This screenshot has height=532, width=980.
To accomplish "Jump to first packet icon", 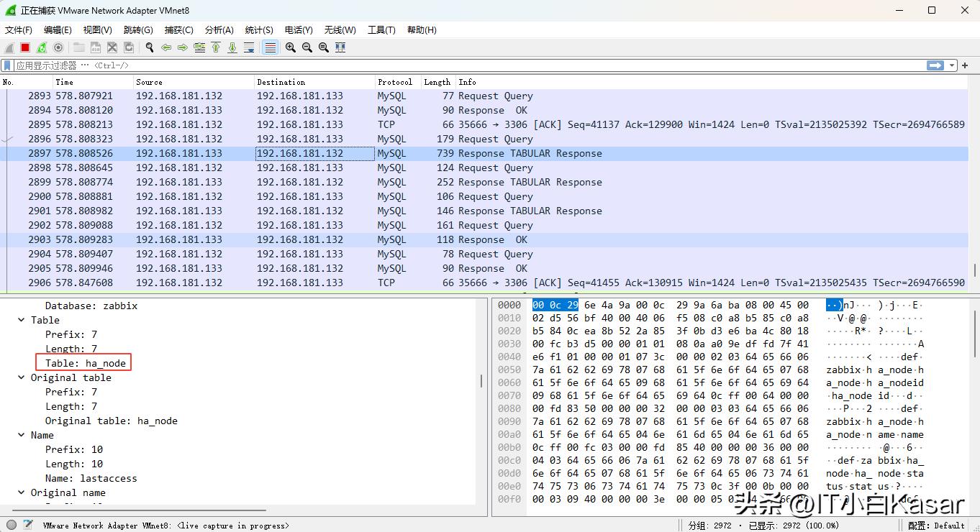I will click(x=216, y=47).
